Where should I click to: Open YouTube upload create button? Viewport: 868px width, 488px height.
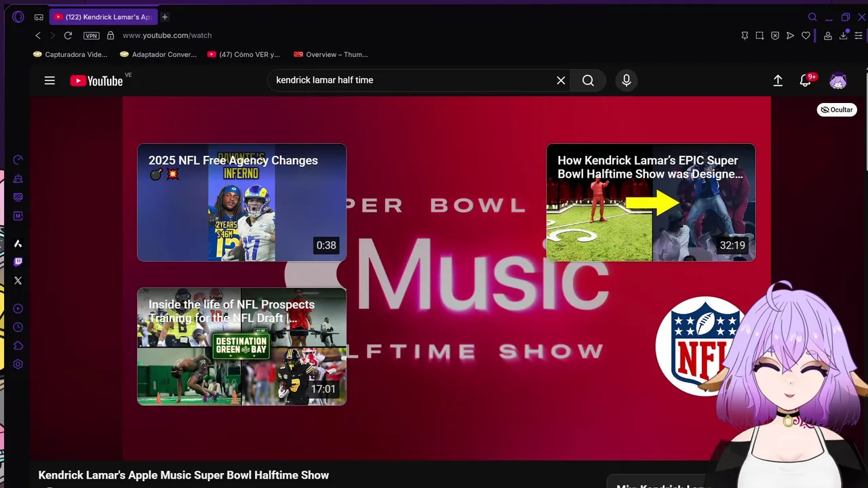[x=778, y=81]
